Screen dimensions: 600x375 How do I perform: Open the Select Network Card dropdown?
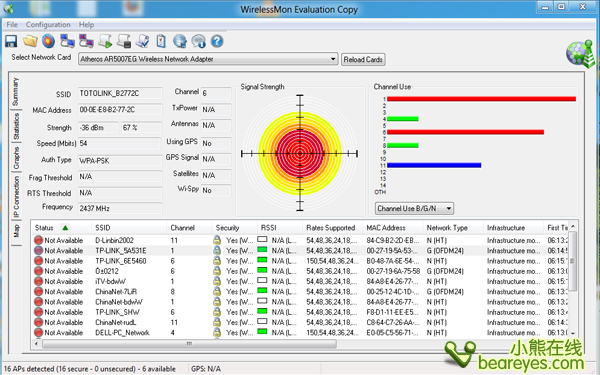click(208, 59)
